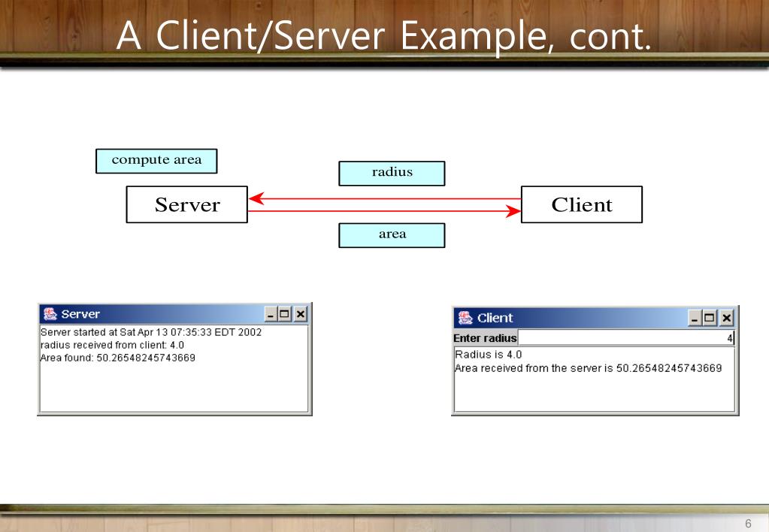
Task: Click the Enter radius input field
Action: (x=626, y=338)
